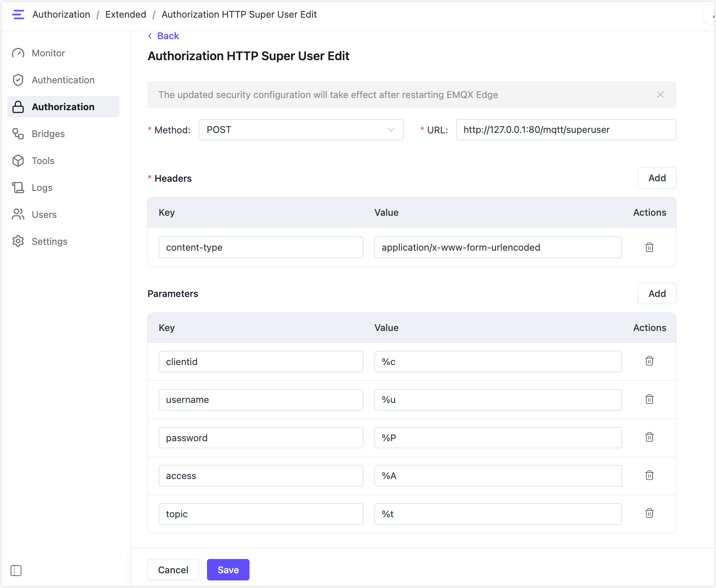This screenshot has width=716, height=588.
Task: Select Authorization in the sidebar menu
Action: click(x=63, y=106)
